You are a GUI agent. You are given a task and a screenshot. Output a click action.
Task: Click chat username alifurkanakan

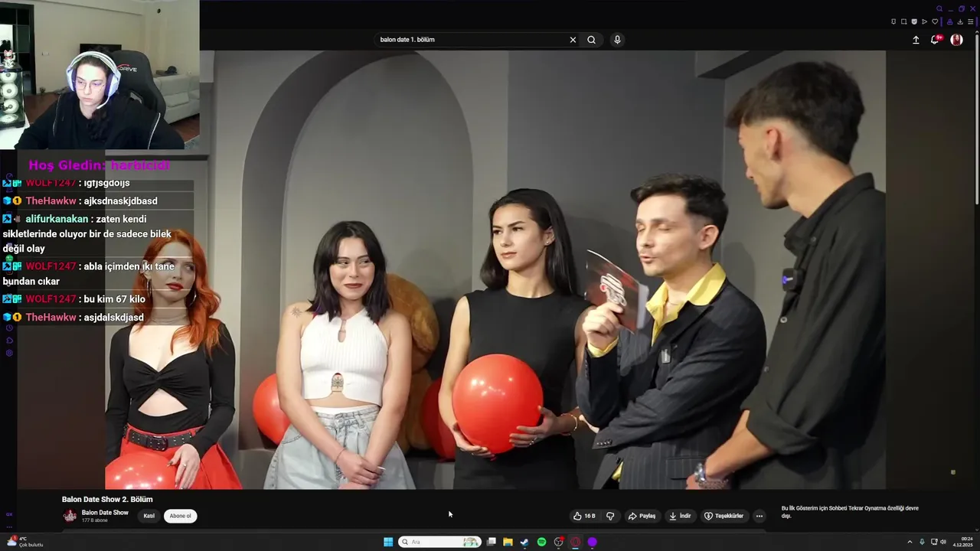(57, 219)
